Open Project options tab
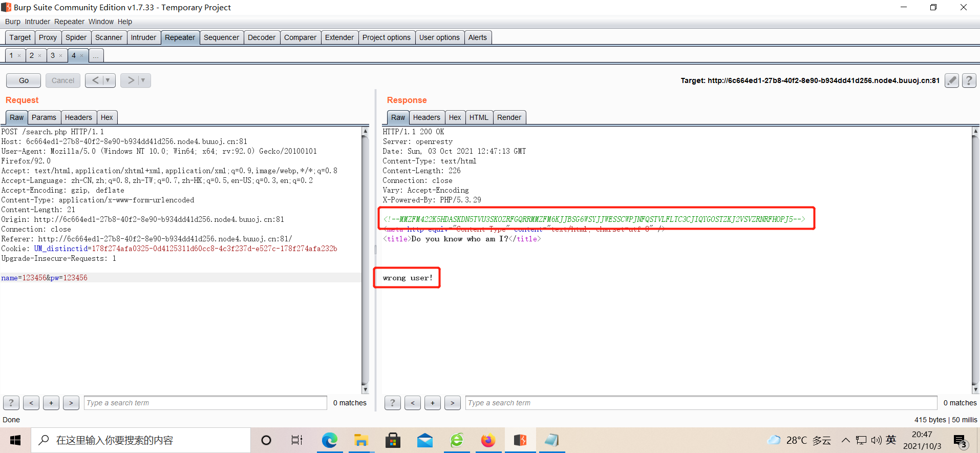The width and height of the screenshot is (980, 453). pyautogui.click(x=387, y=37)
